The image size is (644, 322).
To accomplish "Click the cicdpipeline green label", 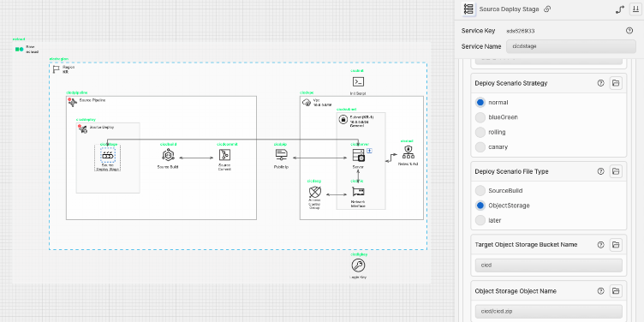I will coord(77,92).
